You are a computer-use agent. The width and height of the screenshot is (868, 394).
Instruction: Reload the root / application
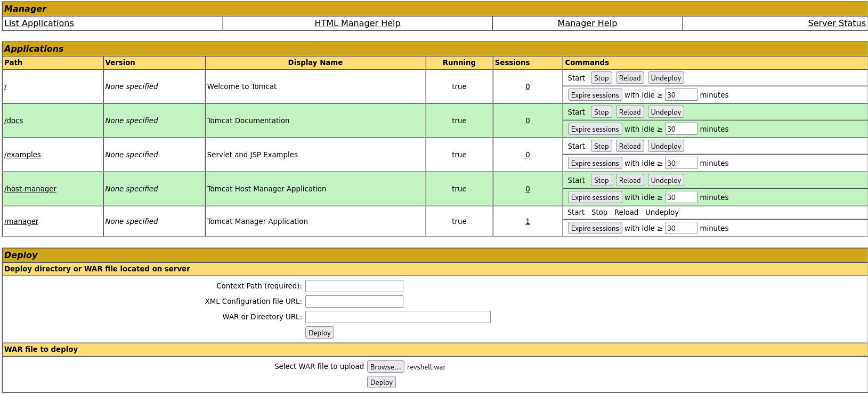[x=630, y=78]
